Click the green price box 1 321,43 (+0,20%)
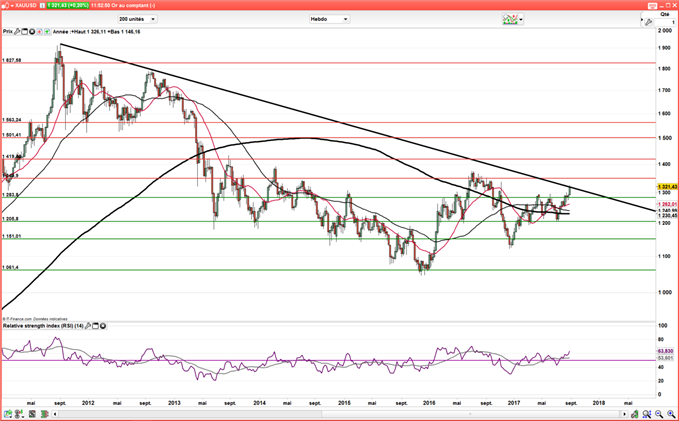 click(68, 6)
